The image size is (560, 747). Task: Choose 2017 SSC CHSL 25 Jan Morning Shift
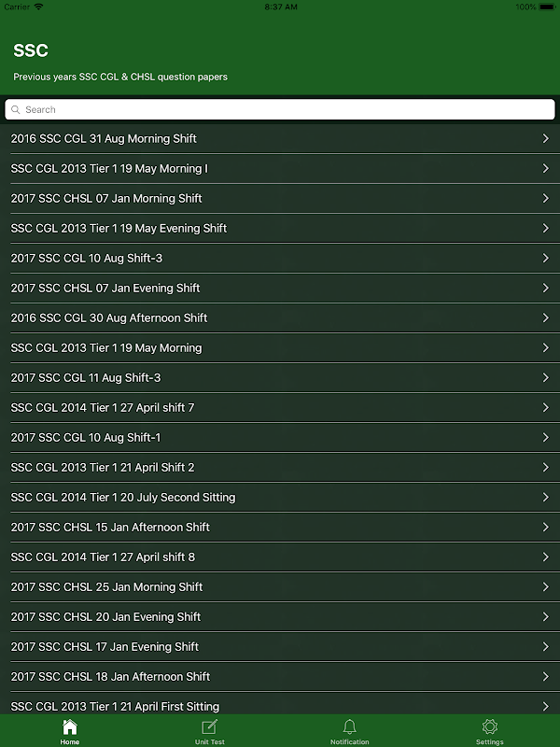106,587
